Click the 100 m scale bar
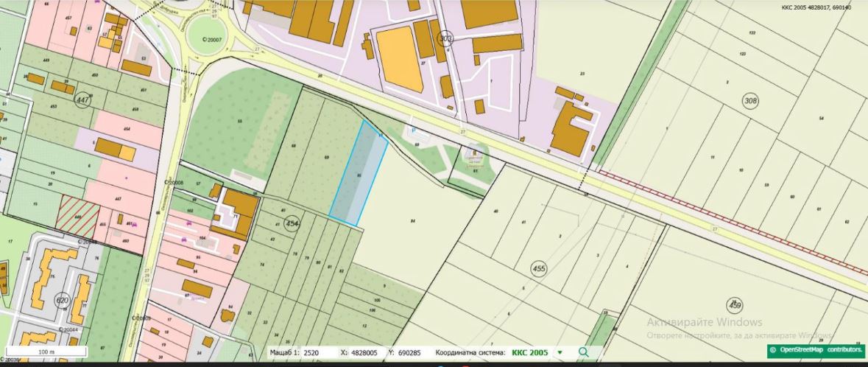Screen dimensions: 868x367 pyautogui.click(x=47, y=352)
